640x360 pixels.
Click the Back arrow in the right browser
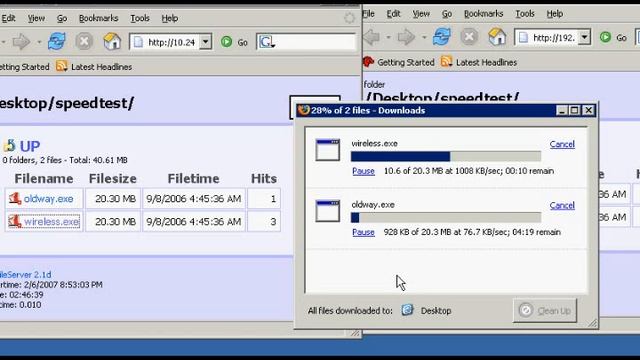pyautogui.click(x=372, y=37)
